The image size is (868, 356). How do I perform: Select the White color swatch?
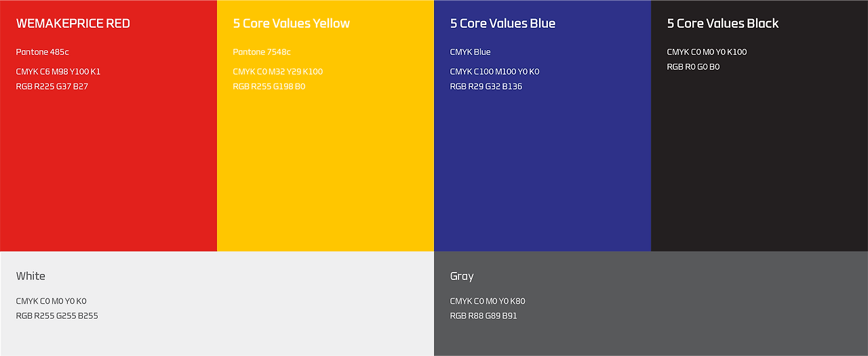(217, 304)
